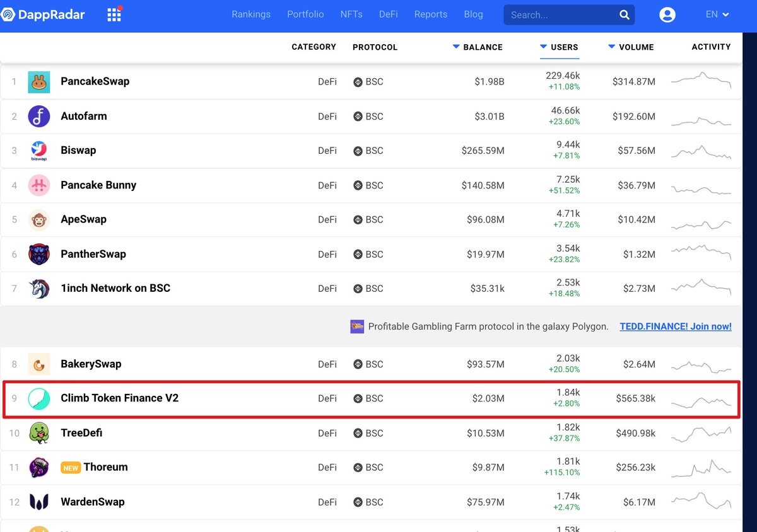This screenshot has width=757, height=532.
Task: Click the BSC icon in Autofarm row
Action: coord(358,117)
